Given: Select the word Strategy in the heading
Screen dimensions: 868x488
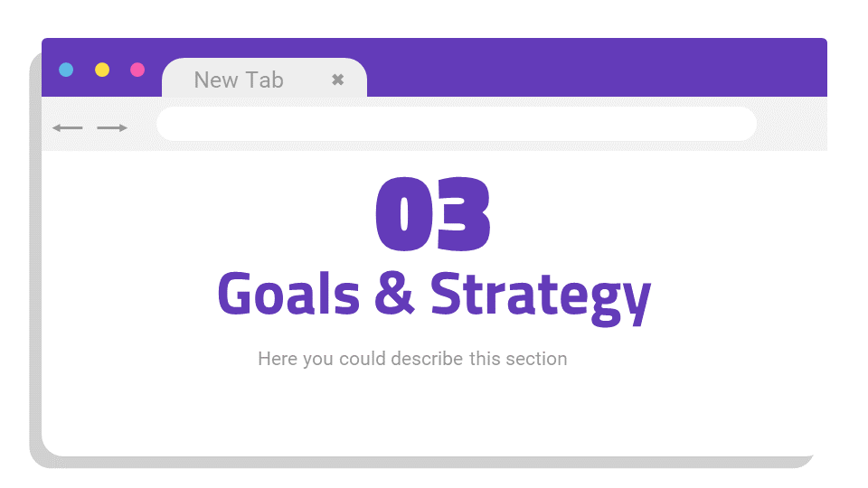Looking at the screenshot, I should pos(540,294).
